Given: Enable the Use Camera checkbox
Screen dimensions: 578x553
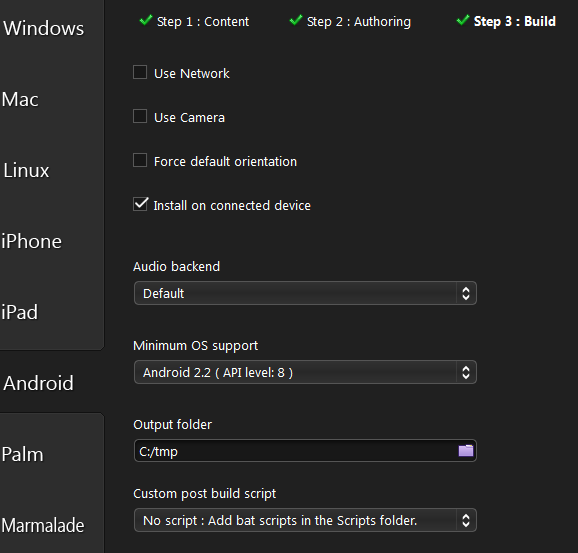Looking at the screenshot, I should click(140, 116).
